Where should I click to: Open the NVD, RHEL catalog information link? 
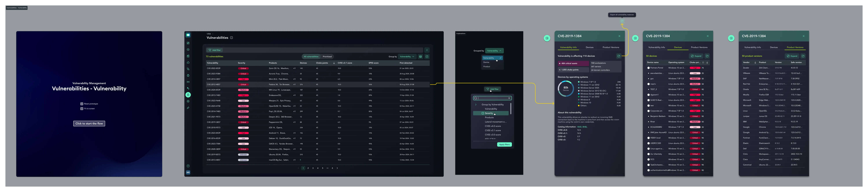(582, 127)
